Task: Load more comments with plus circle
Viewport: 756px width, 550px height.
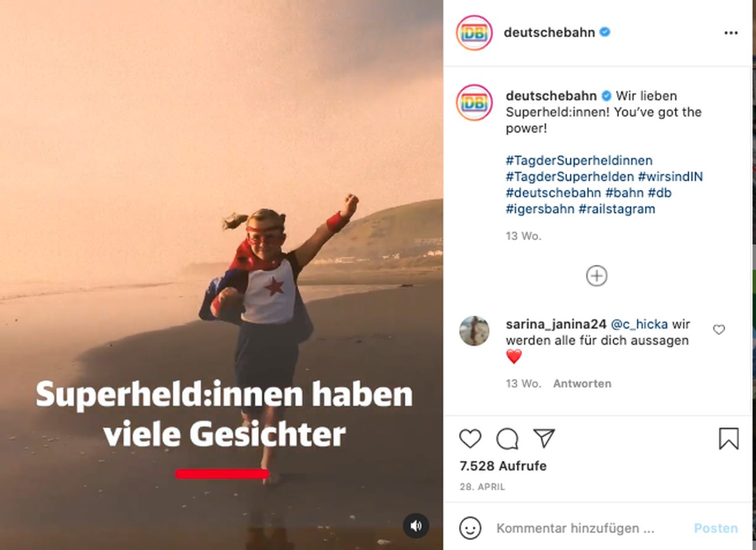Action: tap(597, 276)
